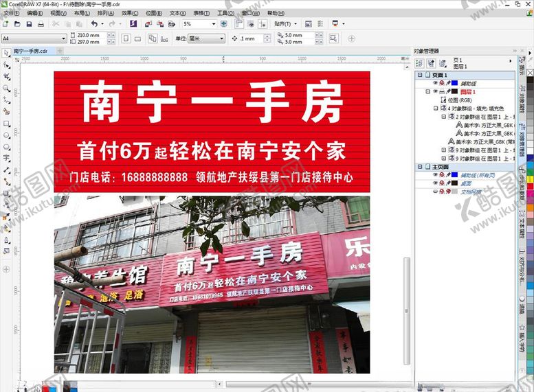Toggle visibility eye of 文档网格 layer
534x392 pixels.
point(435,192)
